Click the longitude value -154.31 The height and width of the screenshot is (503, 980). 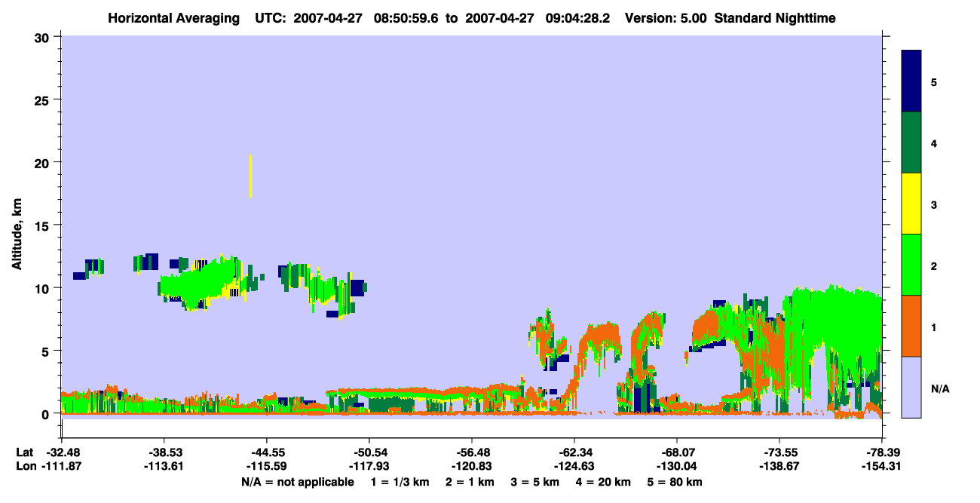(x=881, y=466)
